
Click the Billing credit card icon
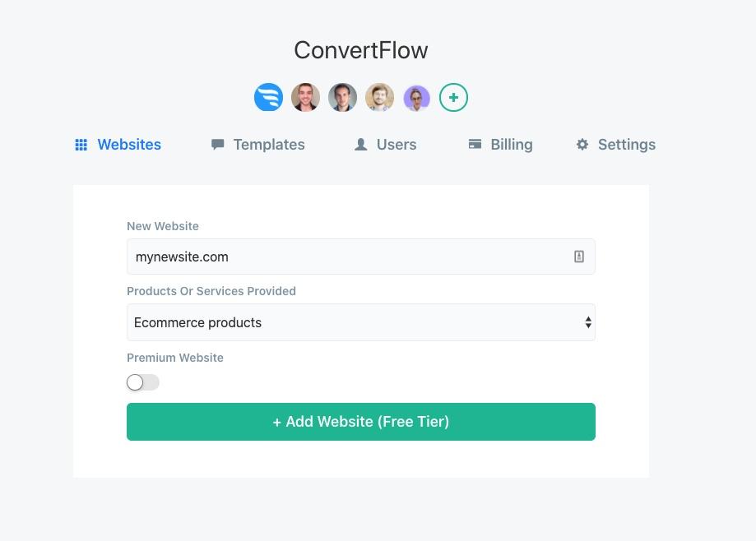pyautogui.click(x=475, y=144)
